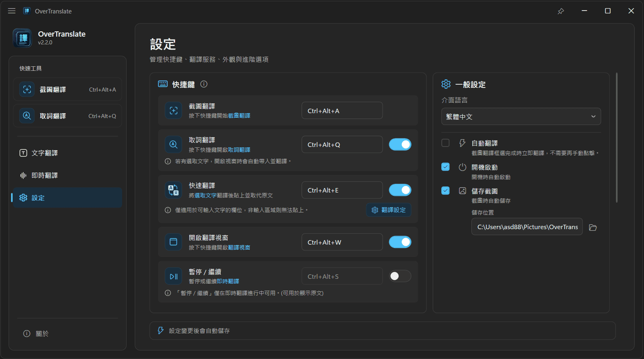Click the lightning icon beside 設定變更後會自動儲存
The image size is (644, 359).
(161, 331)
